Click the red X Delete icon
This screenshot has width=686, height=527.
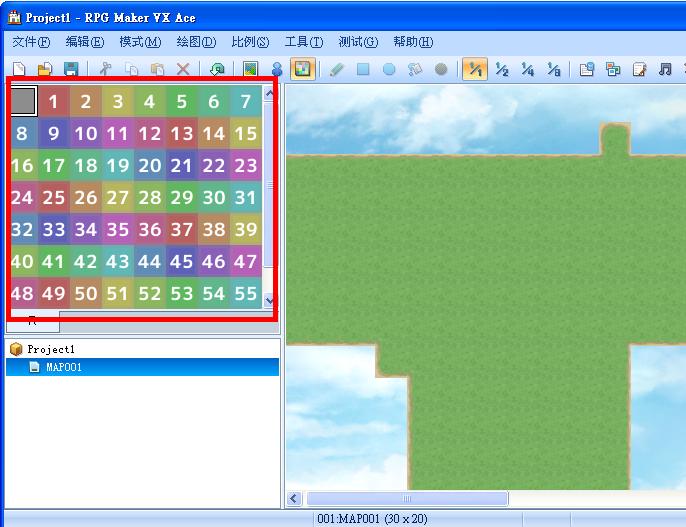pos(183,69)
